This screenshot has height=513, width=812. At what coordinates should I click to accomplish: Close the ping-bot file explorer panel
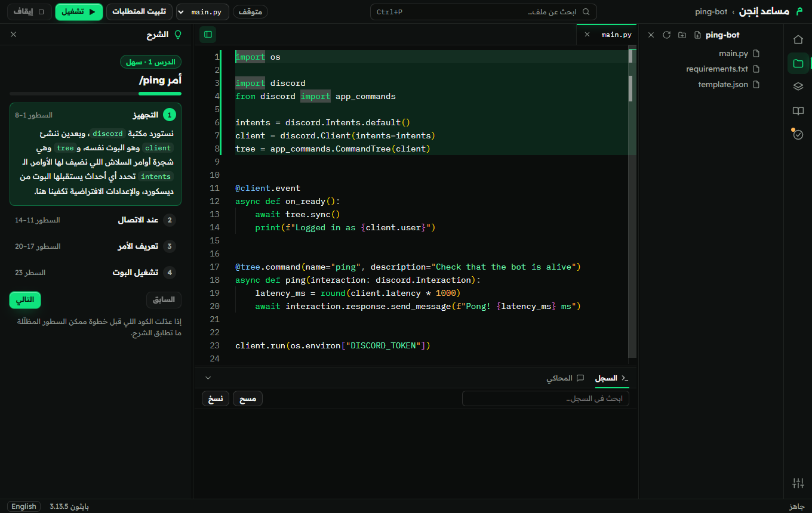651,35
